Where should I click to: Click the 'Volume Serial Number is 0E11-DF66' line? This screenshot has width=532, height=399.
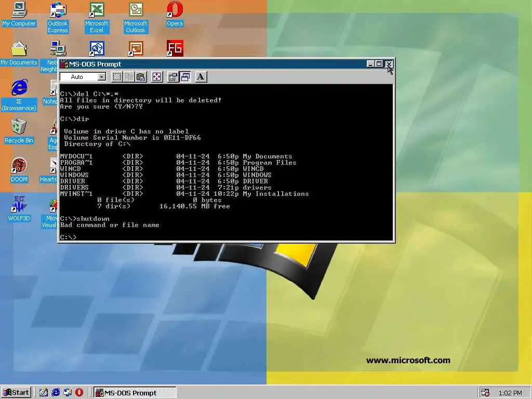coord(132,137)
